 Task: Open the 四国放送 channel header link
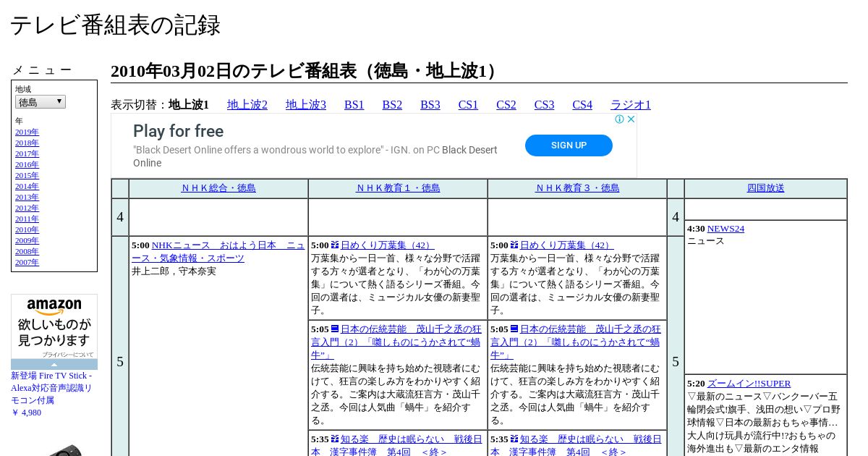pos(765,188)
